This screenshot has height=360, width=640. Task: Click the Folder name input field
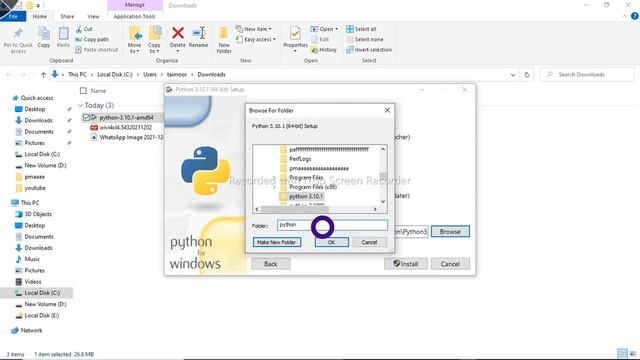click(x=332, y=225)
